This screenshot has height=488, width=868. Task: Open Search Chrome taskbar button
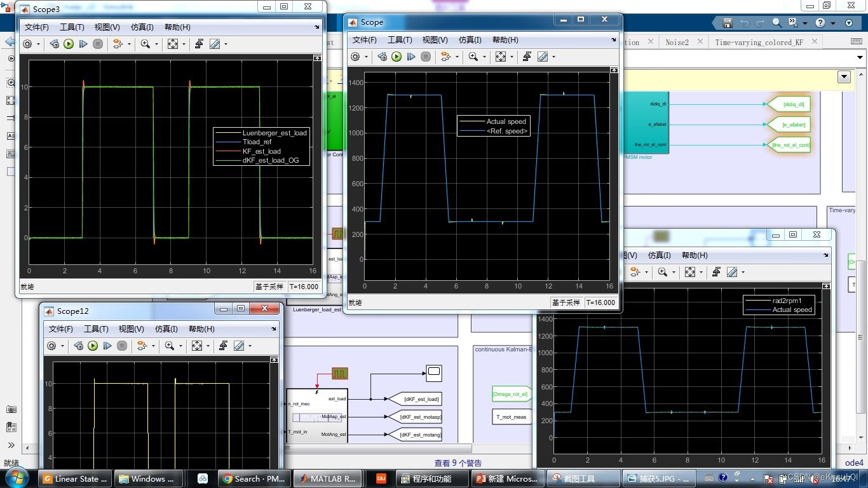click(x=253, y=478)
